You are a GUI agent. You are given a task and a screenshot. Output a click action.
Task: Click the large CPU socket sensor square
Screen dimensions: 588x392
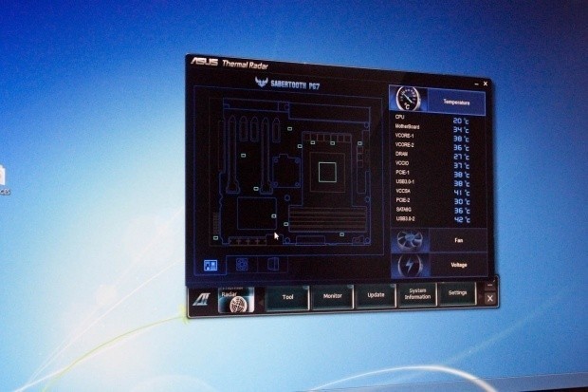click(x=327, y=173)
